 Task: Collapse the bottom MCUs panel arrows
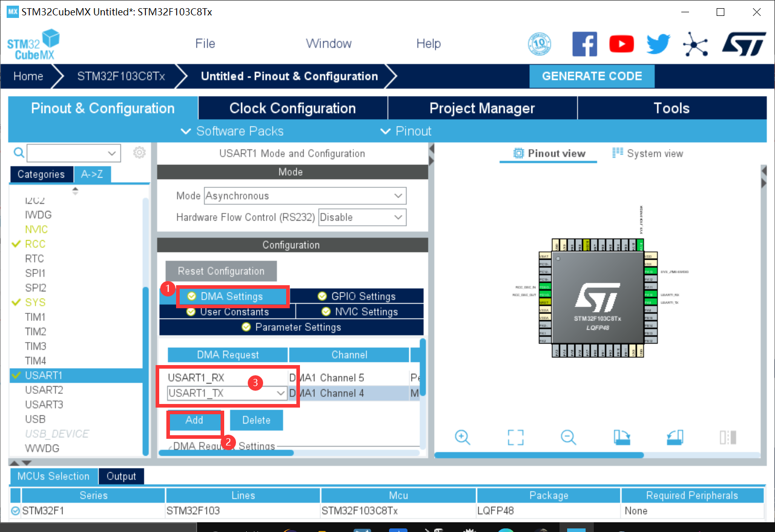tap(20, 463)
